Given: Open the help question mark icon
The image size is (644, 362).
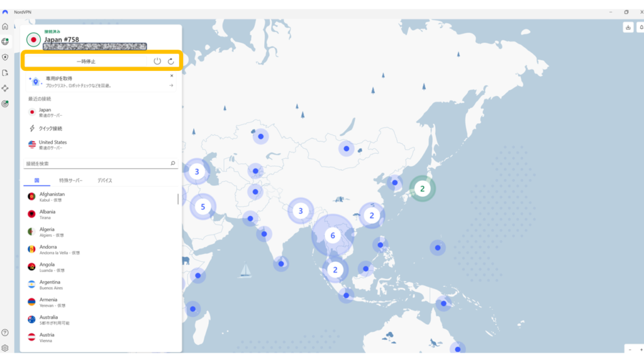Looking at the screenshot, I should [x=5, y=332].
